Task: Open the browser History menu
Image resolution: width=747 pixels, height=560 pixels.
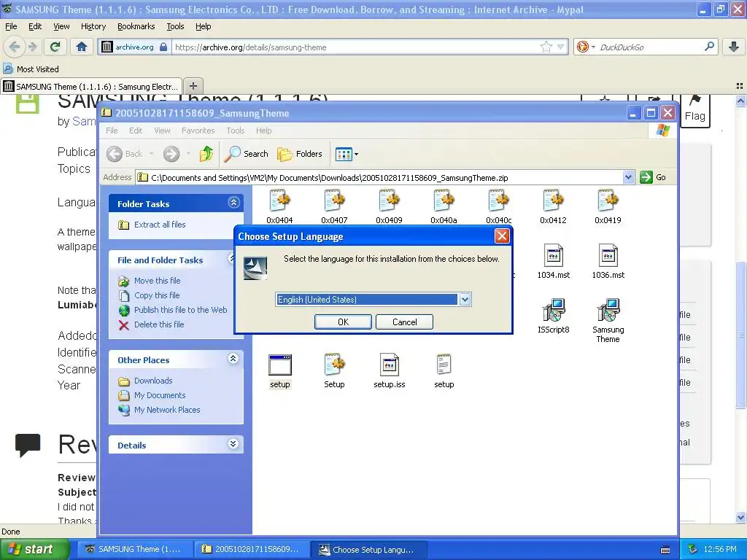Action: tap(93, 27)
